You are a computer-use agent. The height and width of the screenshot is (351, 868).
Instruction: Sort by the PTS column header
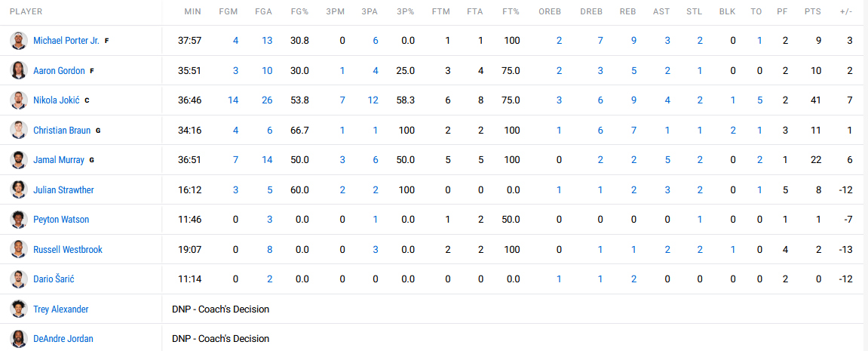click(812, 12)
